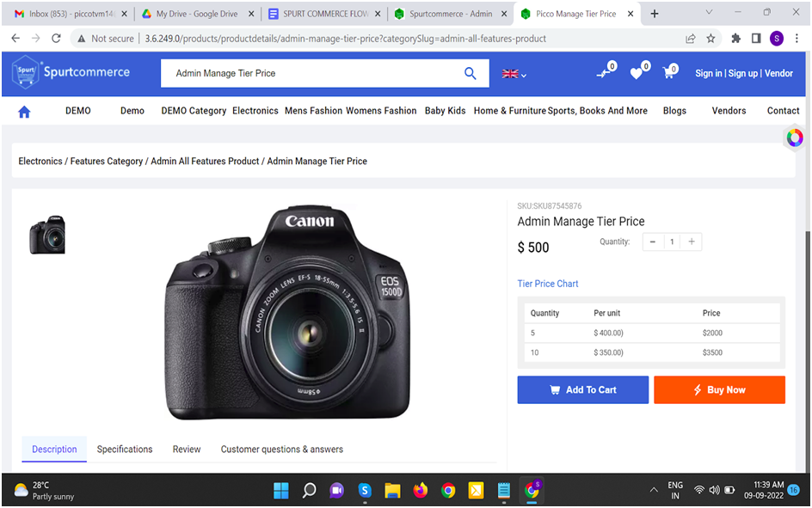
Task: Go forward using browser forward arrow
Action: [x=35, y=39]
